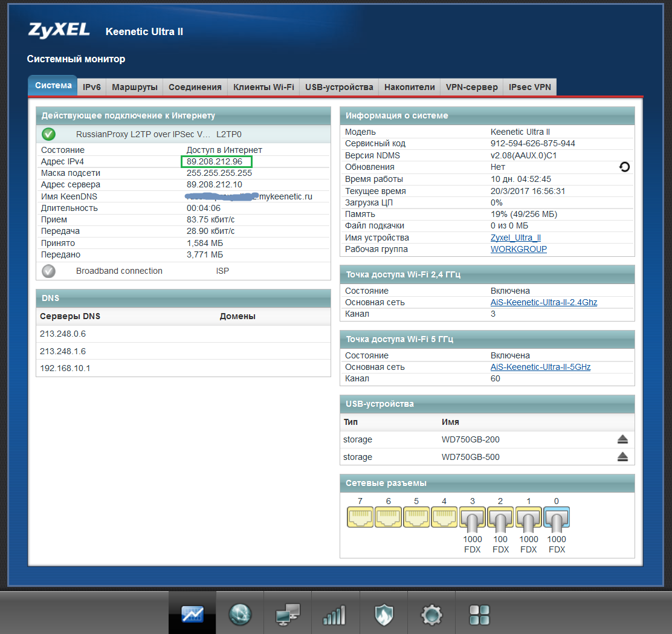Click the memory value 19% (49/256 МБ)
672x634 pixels.
coord(524,214)
